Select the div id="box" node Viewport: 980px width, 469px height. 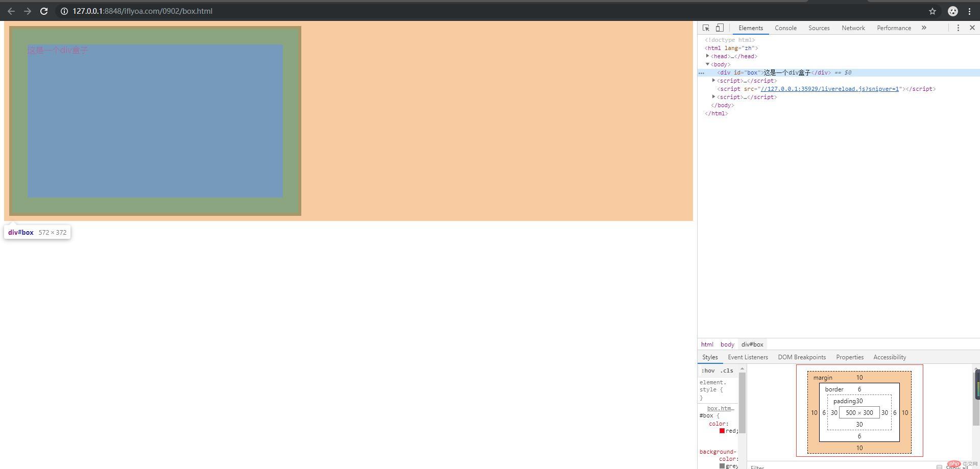[839, 72]
